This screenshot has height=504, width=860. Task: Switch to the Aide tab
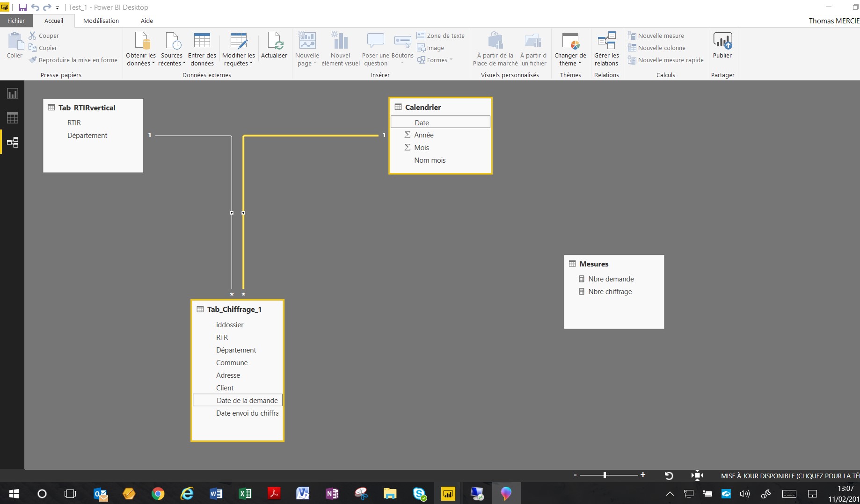[147, 21]
